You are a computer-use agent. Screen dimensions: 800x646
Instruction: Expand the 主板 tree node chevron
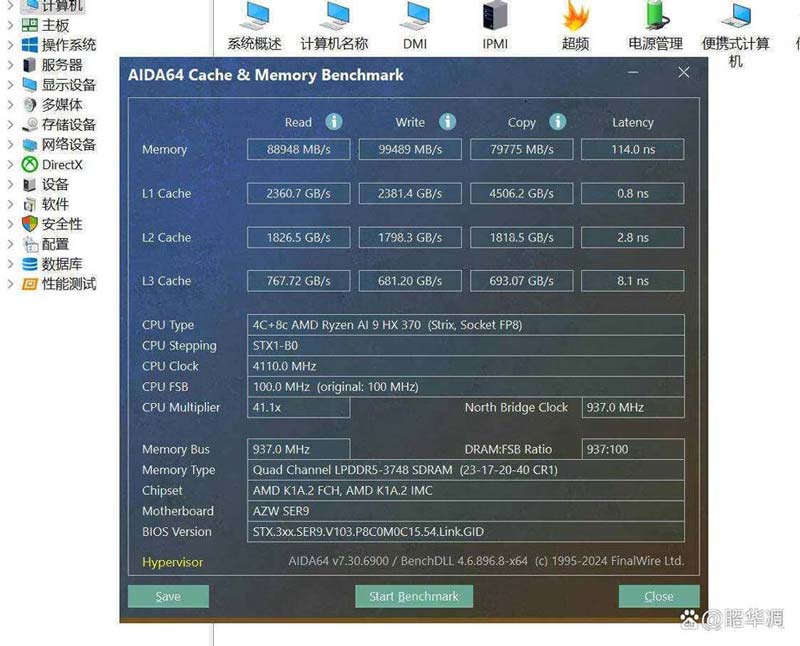[x=10, y=25]
